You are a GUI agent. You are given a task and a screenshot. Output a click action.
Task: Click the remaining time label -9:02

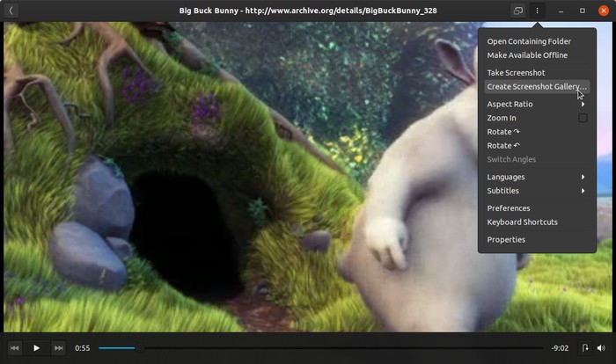coord(560,348)
